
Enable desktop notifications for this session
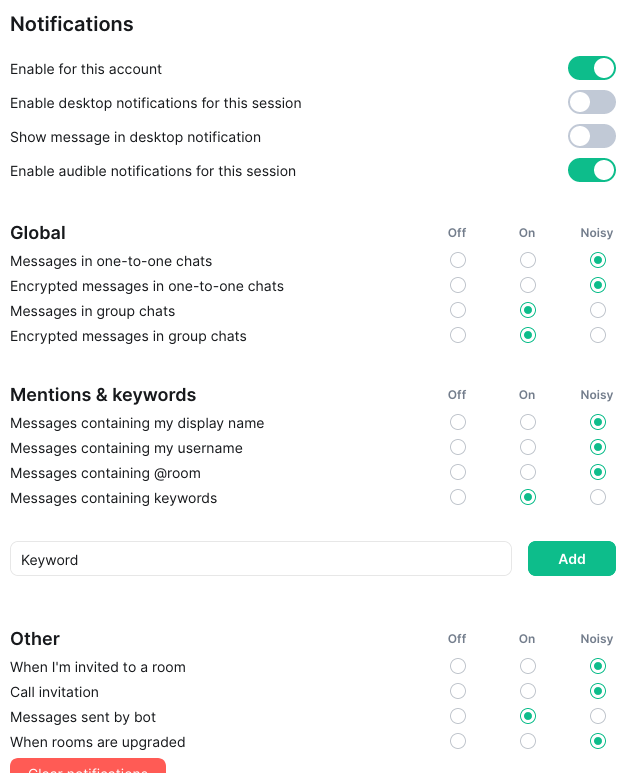(592, 102)
